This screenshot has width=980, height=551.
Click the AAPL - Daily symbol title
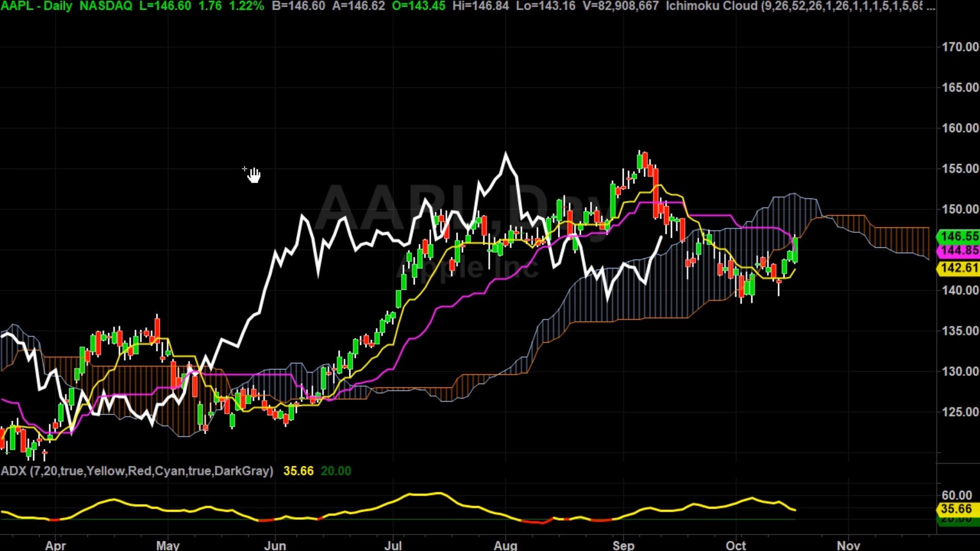pos(36,6)
